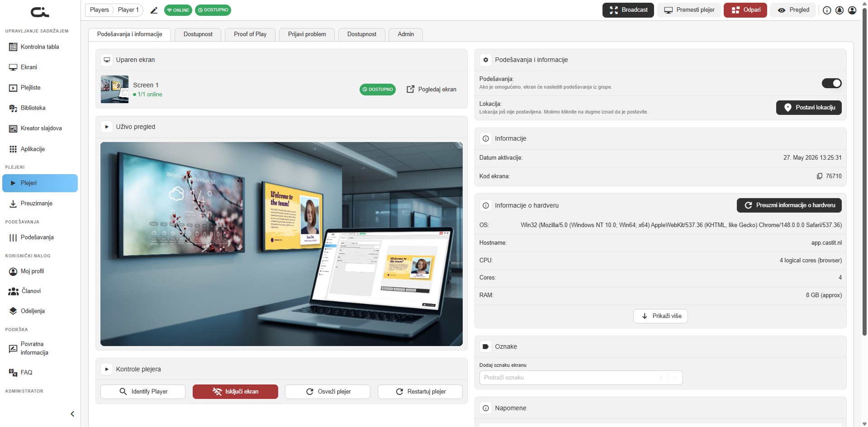Open the Proof of Play tab

(x=250, y=34)
